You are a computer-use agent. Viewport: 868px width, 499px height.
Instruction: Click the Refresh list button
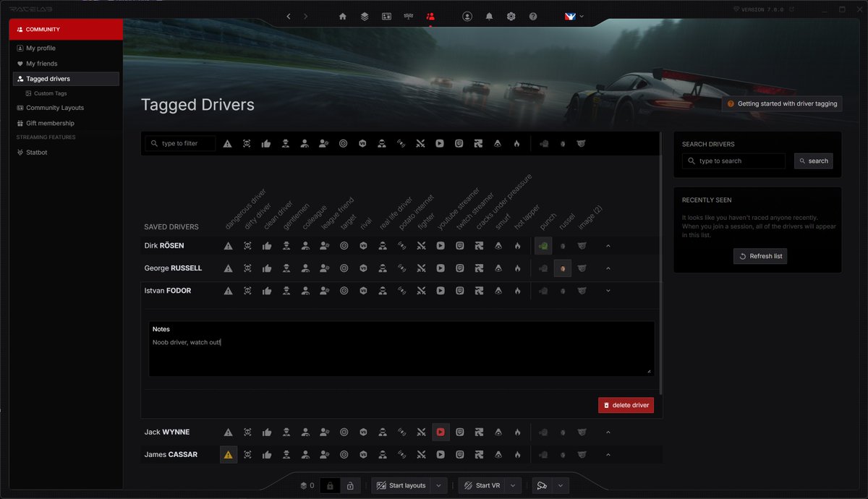759,256
